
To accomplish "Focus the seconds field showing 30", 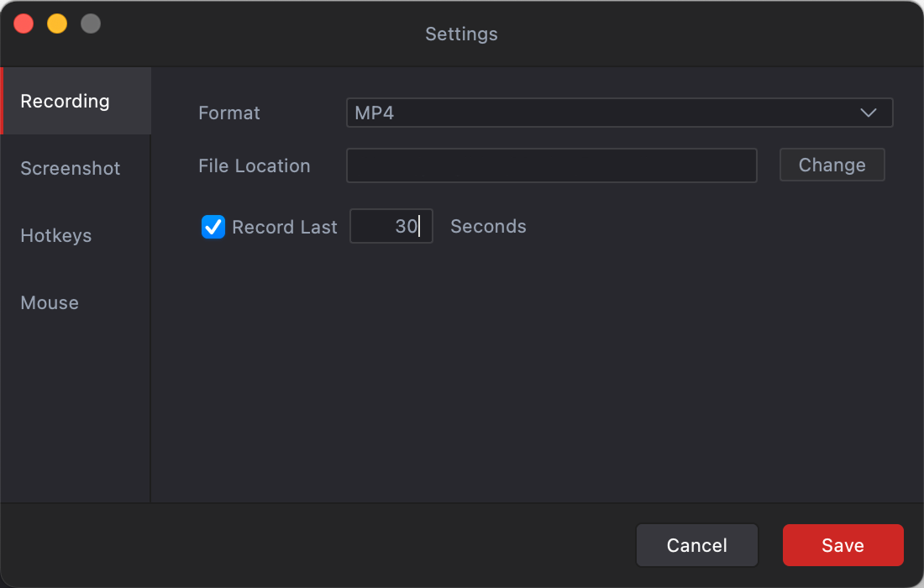I will (x=391, y=227).
